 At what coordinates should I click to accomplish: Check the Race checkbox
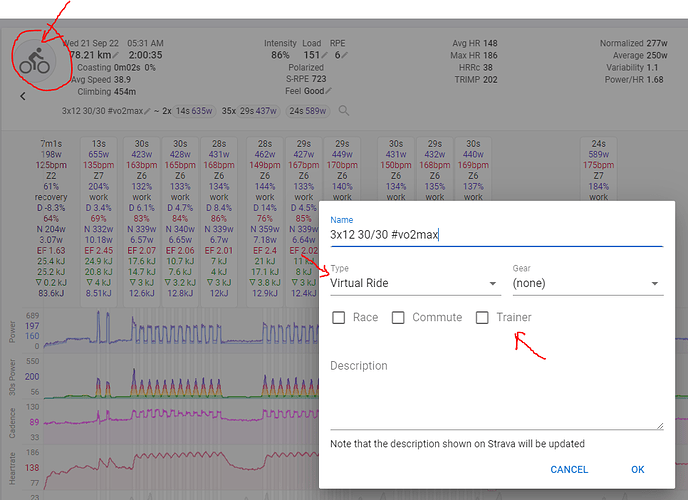pyautogui.click(x=339, y=317)
